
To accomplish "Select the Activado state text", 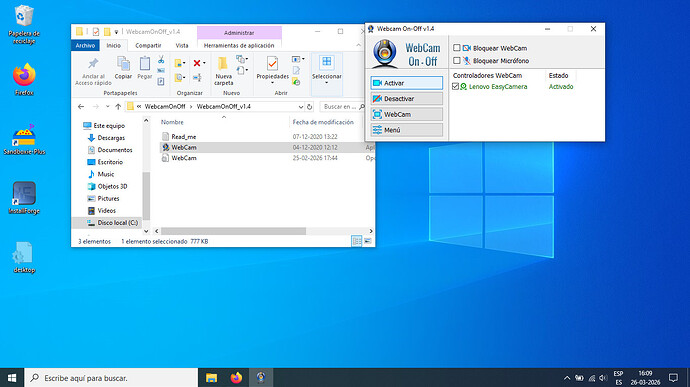I will pyautogui.click(x=561, y=87).
